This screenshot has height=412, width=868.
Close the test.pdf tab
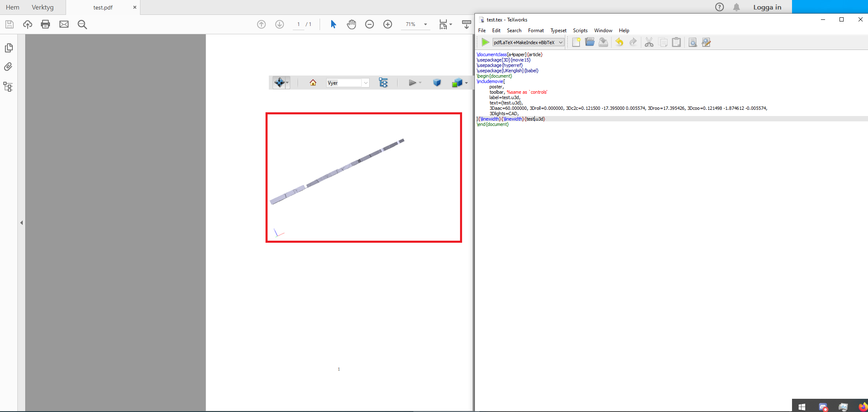coord(135,7)
